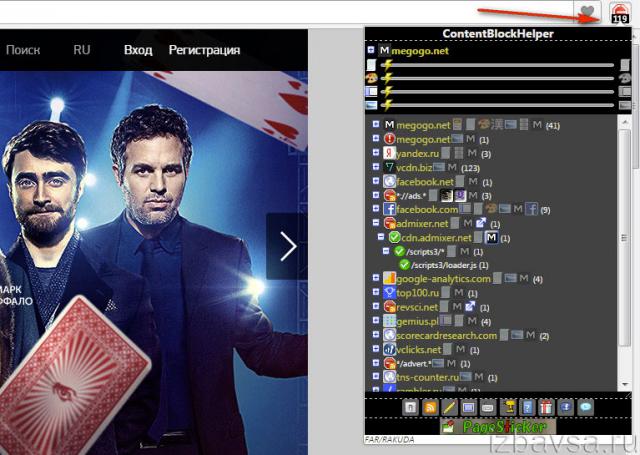The height and width of the screenshot is (455, 640).
Task: Toggle green checkmark on /scripts3/* rule
Action: point(400,251)
